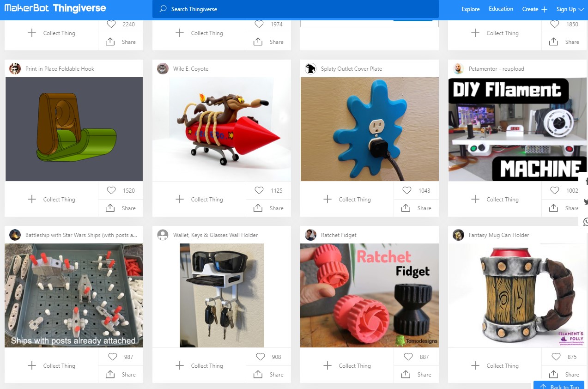This screenshot has height=389, width=588.
Task: Collect the Petamentor reupload thing
Action: pyautogui.click(x=495, y=199)
